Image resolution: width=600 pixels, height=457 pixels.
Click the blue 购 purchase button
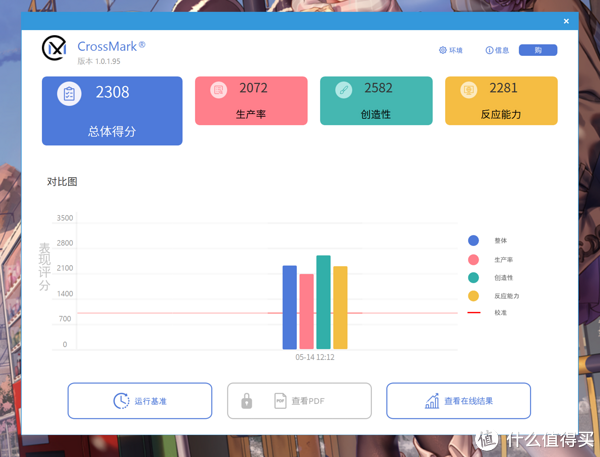point(538,50)
